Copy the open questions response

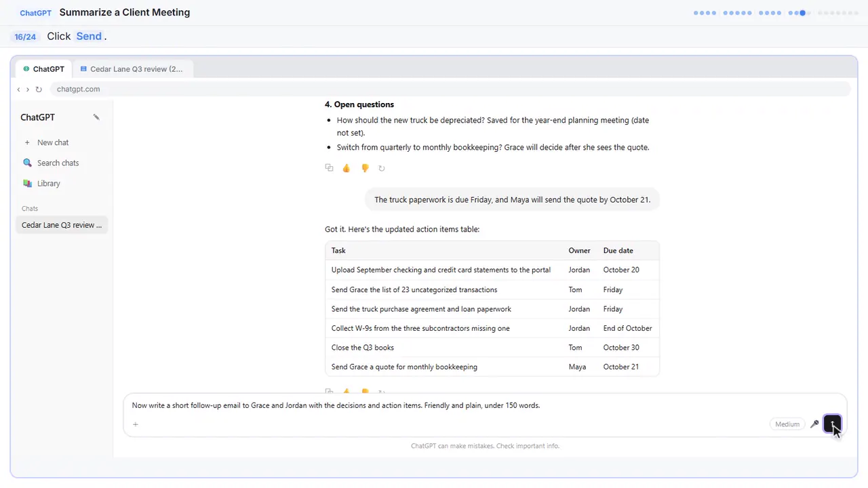tap(329, 168)
